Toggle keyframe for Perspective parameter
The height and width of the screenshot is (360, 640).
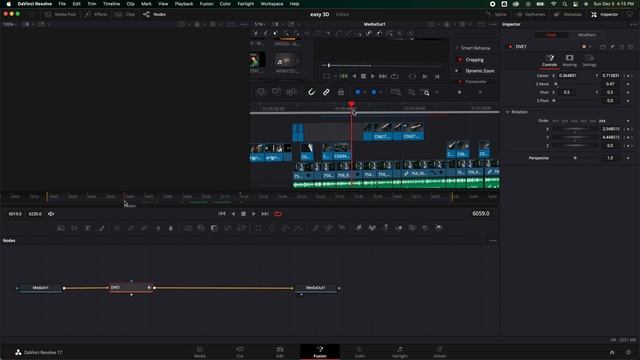[x=628, y=158]
